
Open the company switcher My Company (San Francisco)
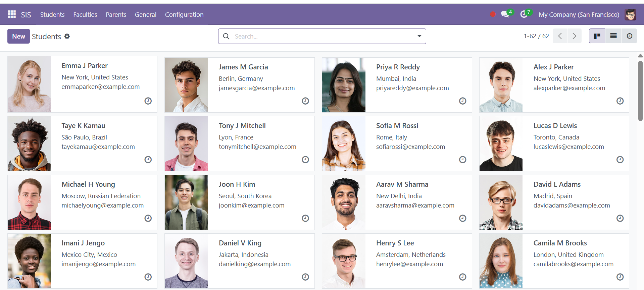coord(579,14)
